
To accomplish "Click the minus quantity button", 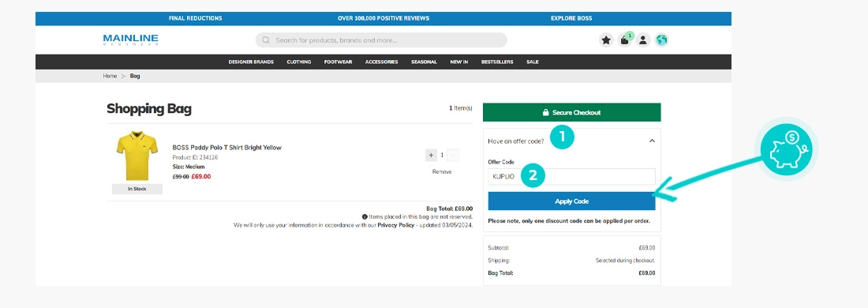I will pyautogui.click(x=453, y=155).
